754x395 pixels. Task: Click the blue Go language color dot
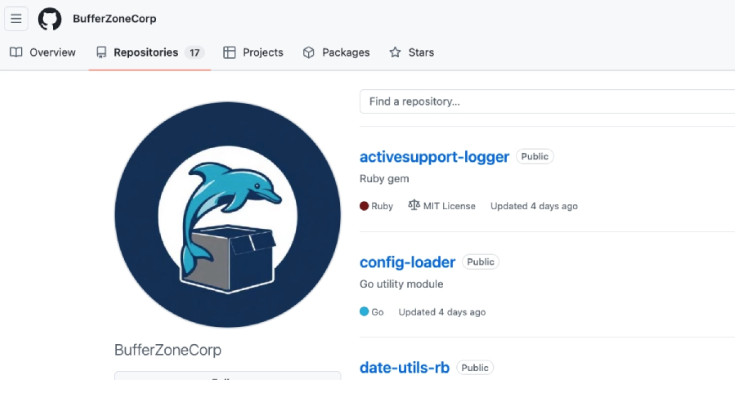(x=364, y=311)
